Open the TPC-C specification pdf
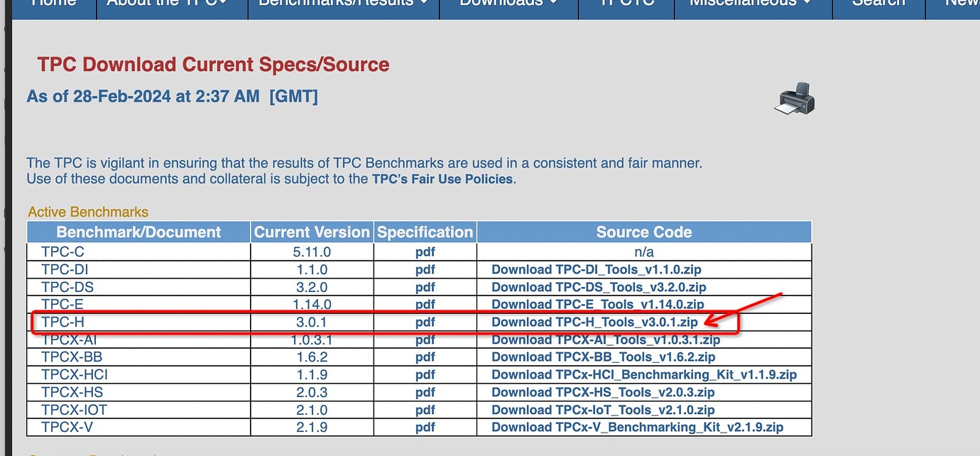 tap(424, 251)
